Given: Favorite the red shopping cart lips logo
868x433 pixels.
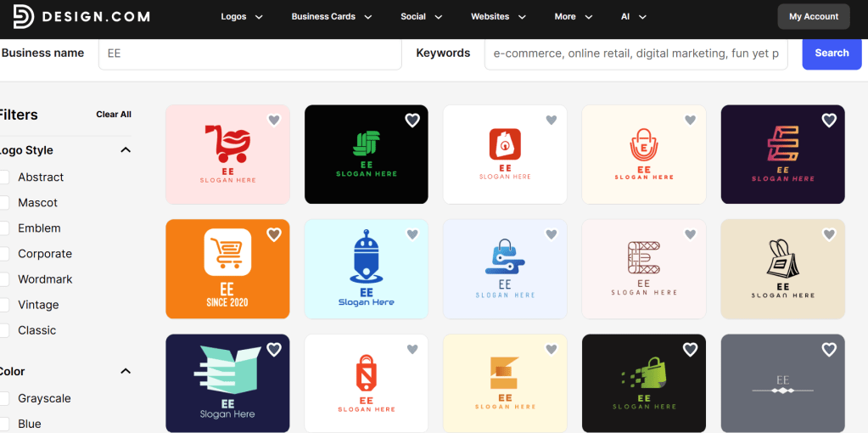Looking at the screenshot, I should point(274,121).
